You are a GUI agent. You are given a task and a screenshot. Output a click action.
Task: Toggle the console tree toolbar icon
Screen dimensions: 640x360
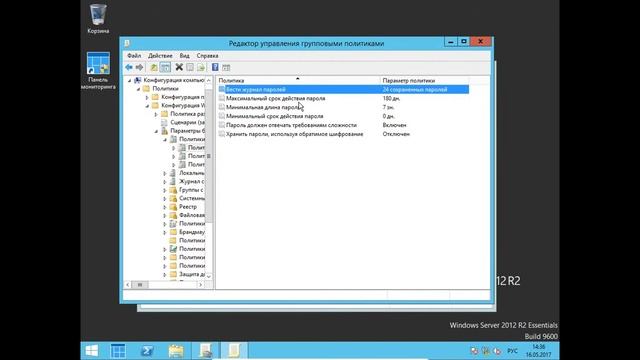click(165, 67)
